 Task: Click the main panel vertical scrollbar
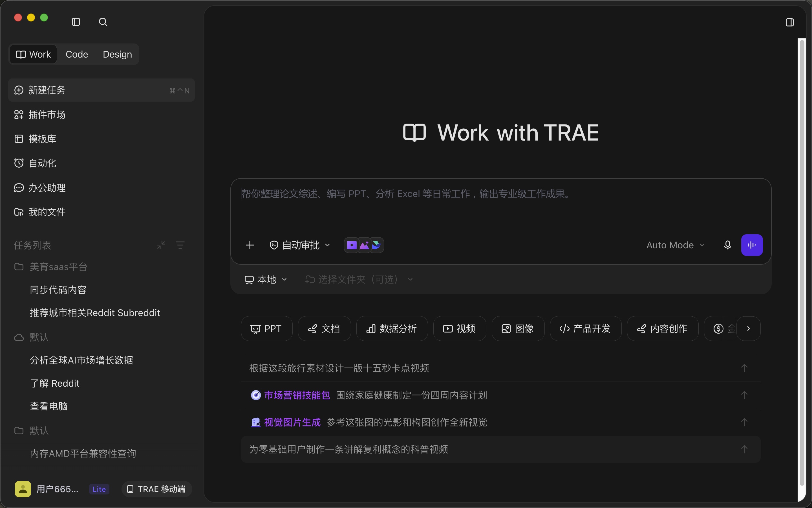click(x=802, y=263)
